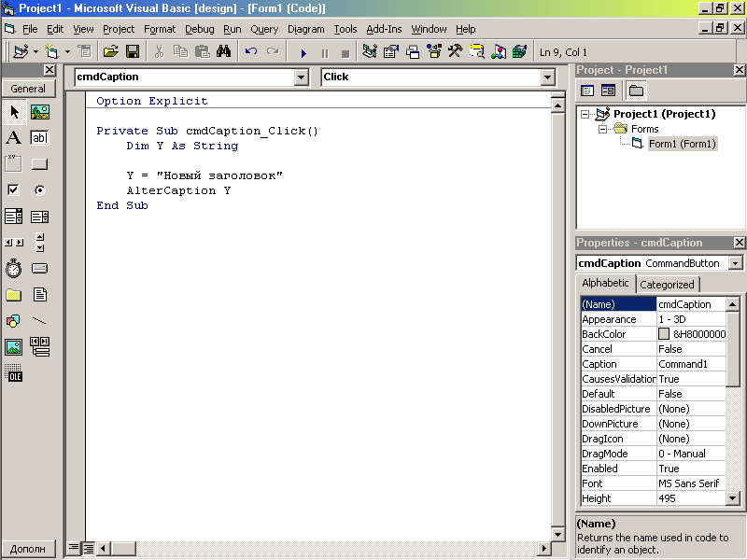
Task: Select the CommandButton control tool
Action: coord(40,164)
